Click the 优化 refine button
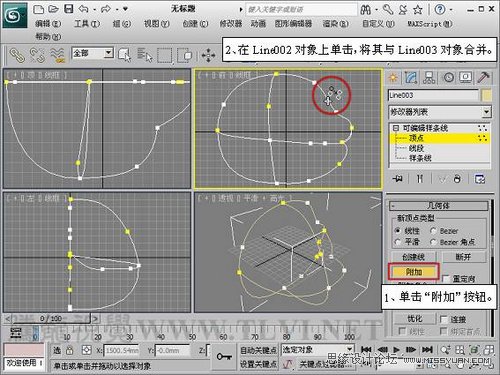Viewport: 500px width, 375px height. (x=415, y=319)
